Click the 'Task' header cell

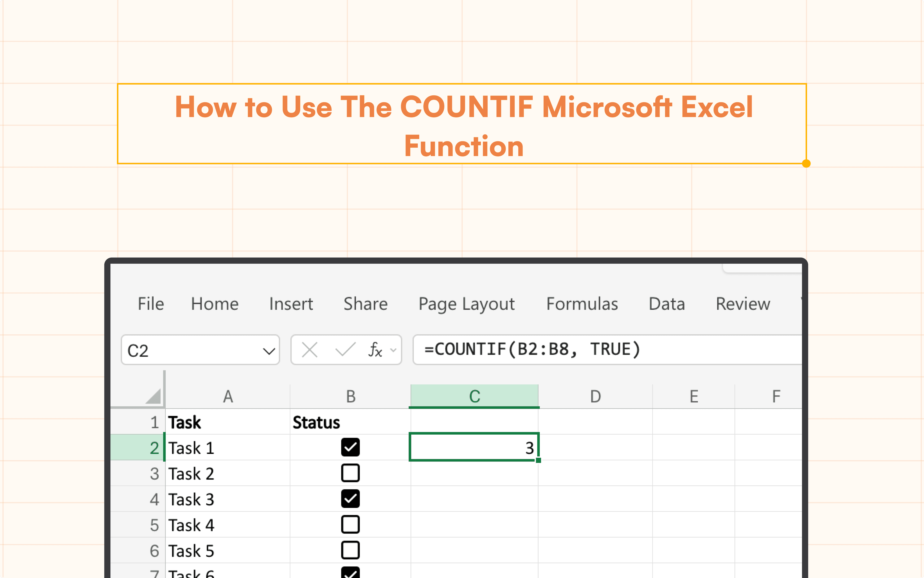[x=228, y=422]
